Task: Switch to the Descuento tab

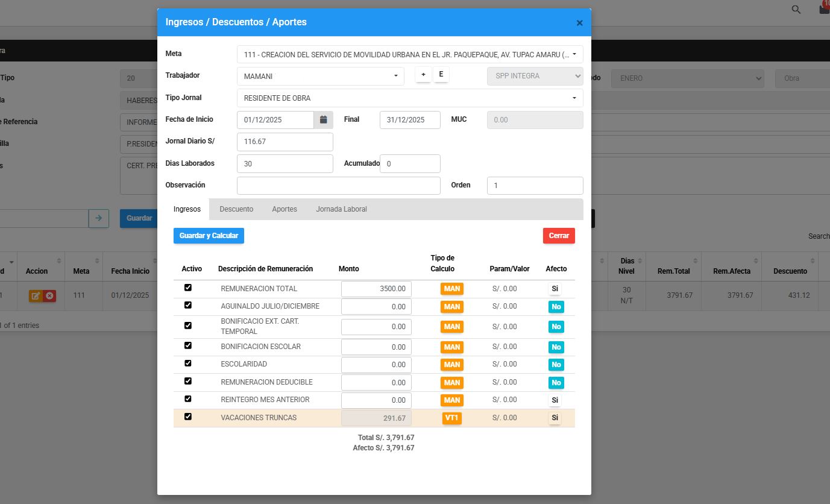Action: pyautogui.click(x=236, y=209)
